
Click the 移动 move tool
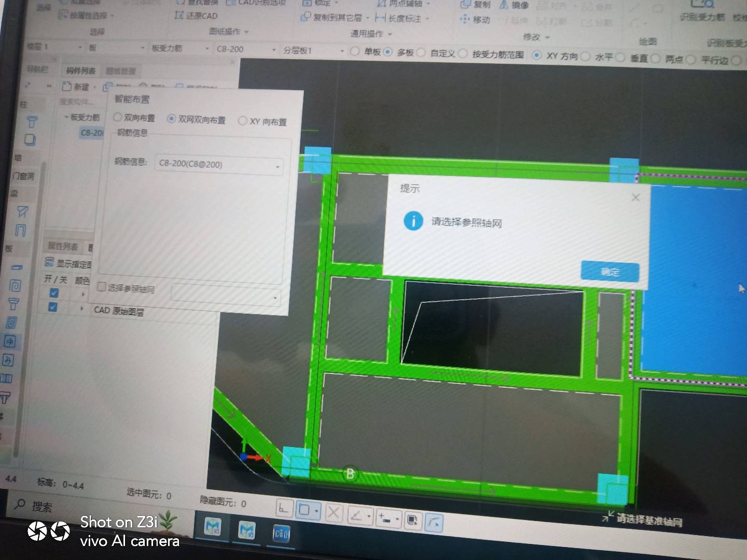tap(475, 19)
